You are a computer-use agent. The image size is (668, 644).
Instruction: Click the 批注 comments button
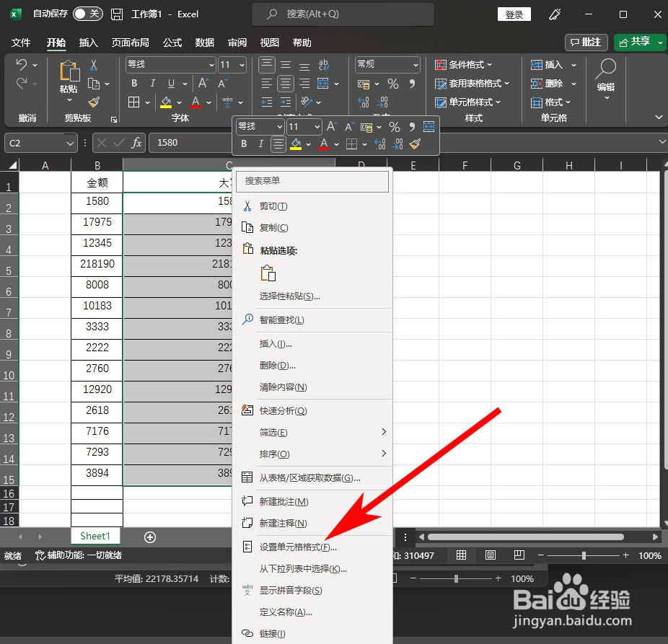point(586,42)
